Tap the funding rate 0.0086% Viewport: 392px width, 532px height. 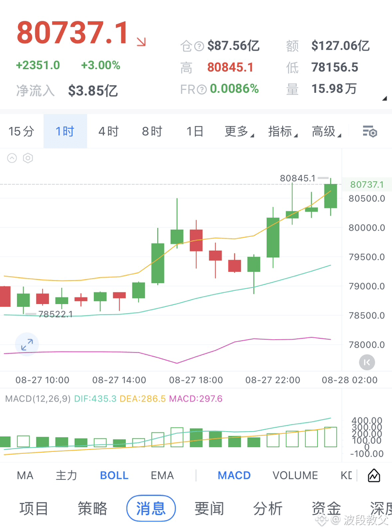pyautogui.click(x=234, y=89)
